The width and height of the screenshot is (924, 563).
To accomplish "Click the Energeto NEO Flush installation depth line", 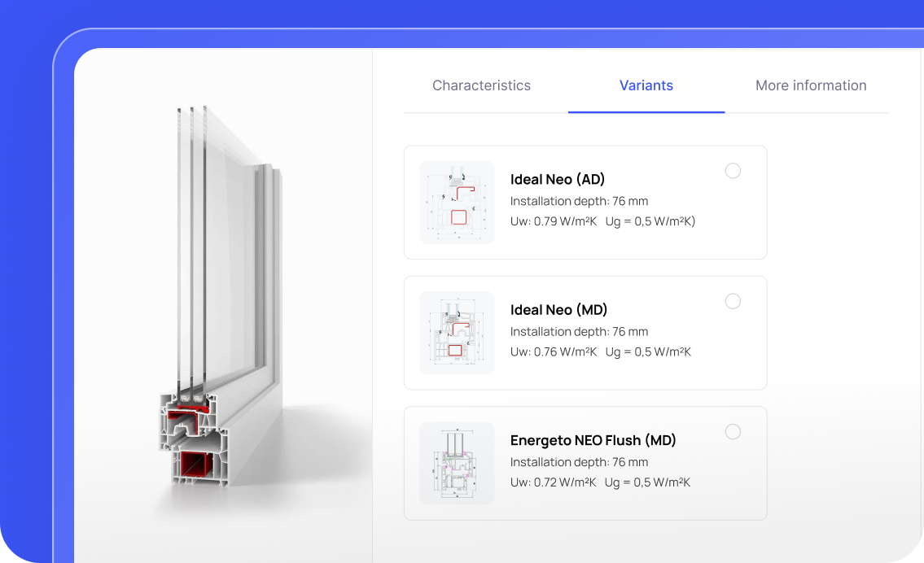I will pos(580,462).
